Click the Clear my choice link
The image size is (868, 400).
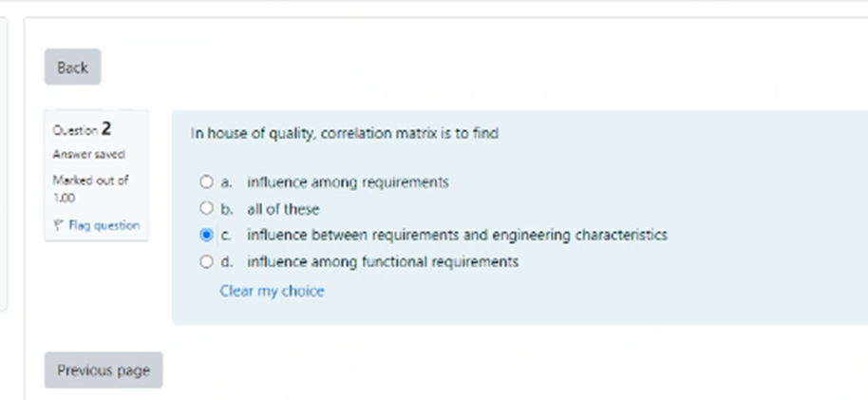pyautogui.click(x=272, y=291)
